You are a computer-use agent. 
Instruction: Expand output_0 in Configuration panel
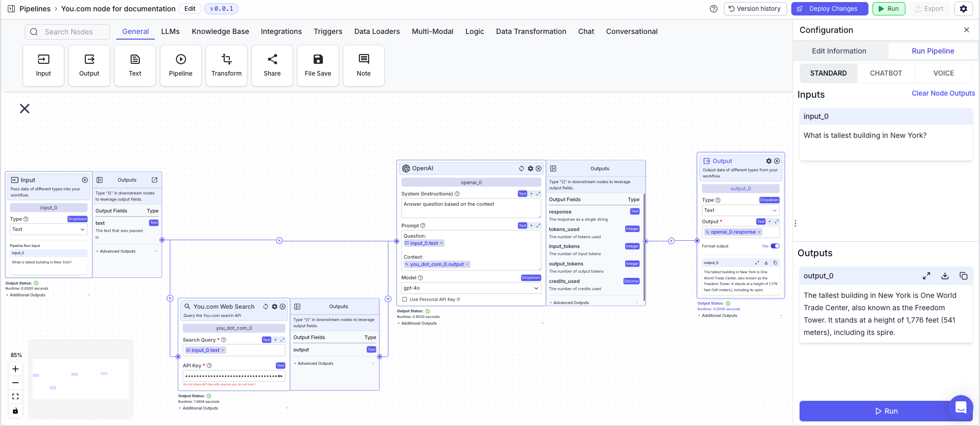click(927, 276)
